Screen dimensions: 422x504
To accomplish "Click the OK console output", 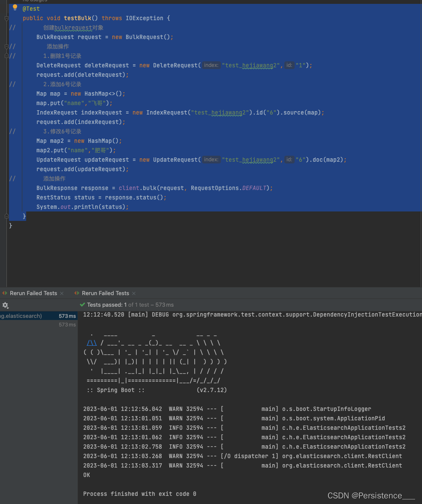I will click(x=87, y=475).
